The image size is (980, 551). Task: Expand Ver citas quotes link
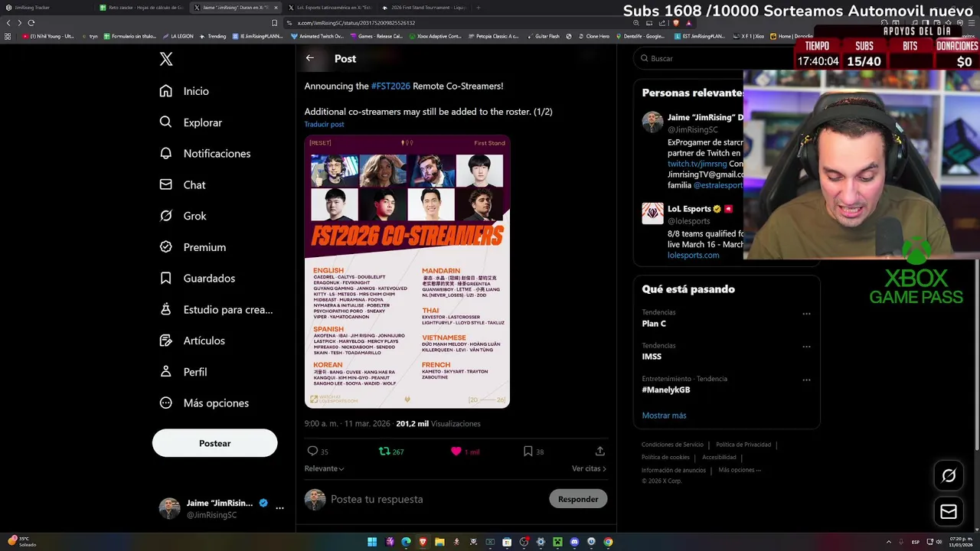pos(589,468)
